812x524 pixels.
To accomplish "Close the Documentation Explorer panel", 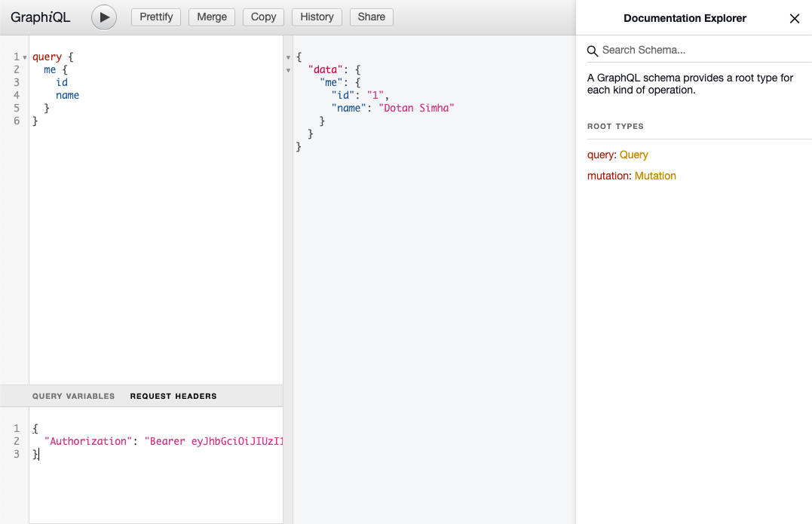I will [795, 19].
